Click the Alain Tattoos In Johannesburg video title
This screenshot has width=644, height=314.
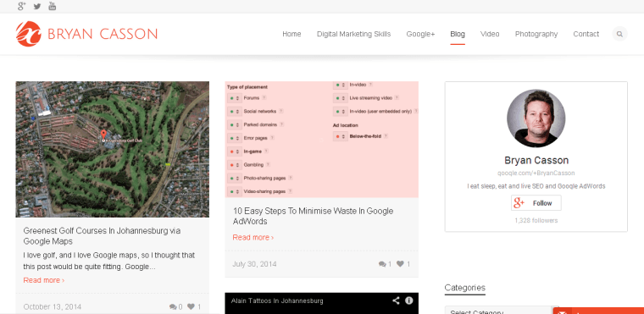(x=277, y=300)
